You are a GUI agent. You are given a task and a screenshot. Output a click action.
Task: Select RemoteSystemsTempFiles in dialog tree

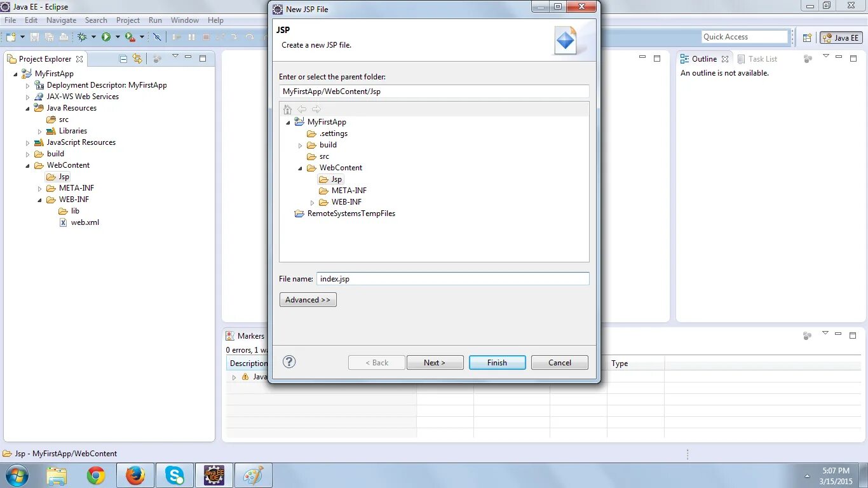point(345,213)
